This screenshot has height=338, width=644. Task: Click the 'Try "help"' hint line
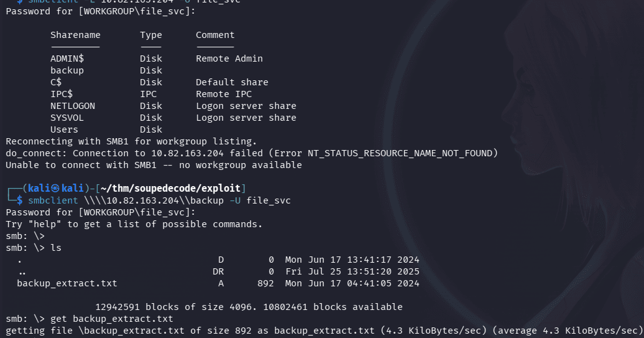pyautogui.click(x=134, y=224)
